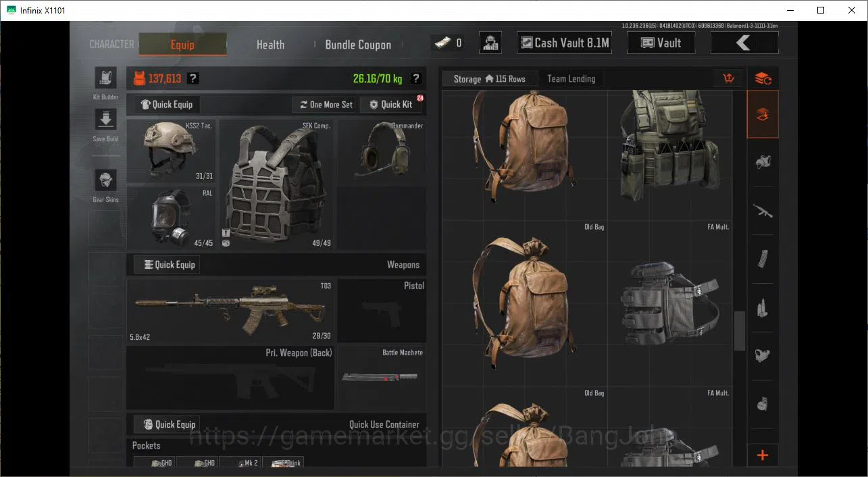This screenshot has width=868, height=477.
Task: Open the Vault button
Action: [661, 43]
